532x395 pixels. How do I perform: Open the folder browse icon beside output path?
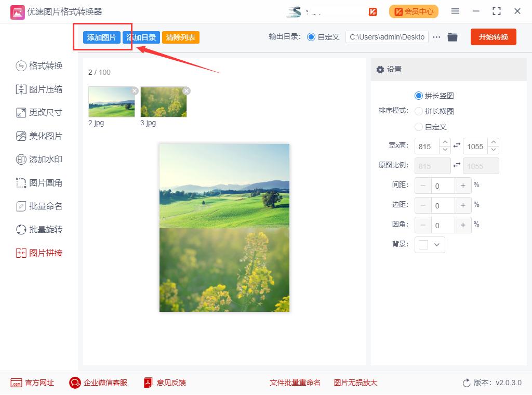point(452,37)
